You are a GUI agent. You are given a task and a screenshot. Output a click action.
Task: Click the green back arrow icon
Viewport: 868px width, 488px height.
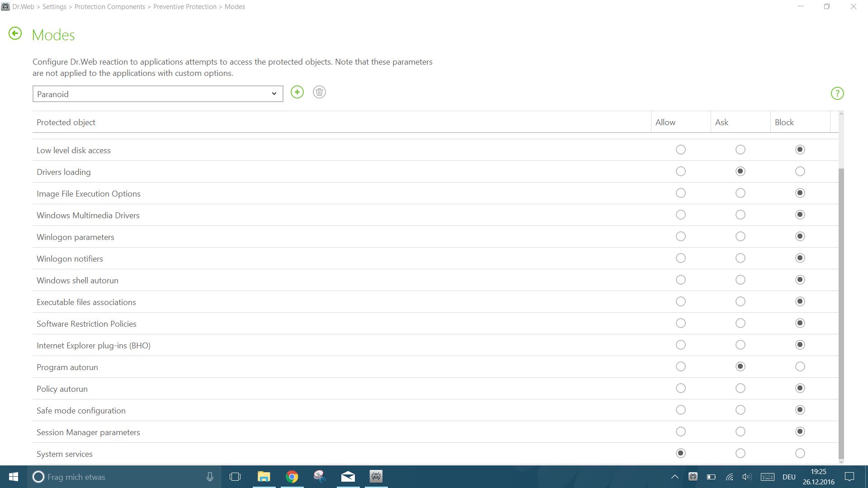tap(15, 33)
